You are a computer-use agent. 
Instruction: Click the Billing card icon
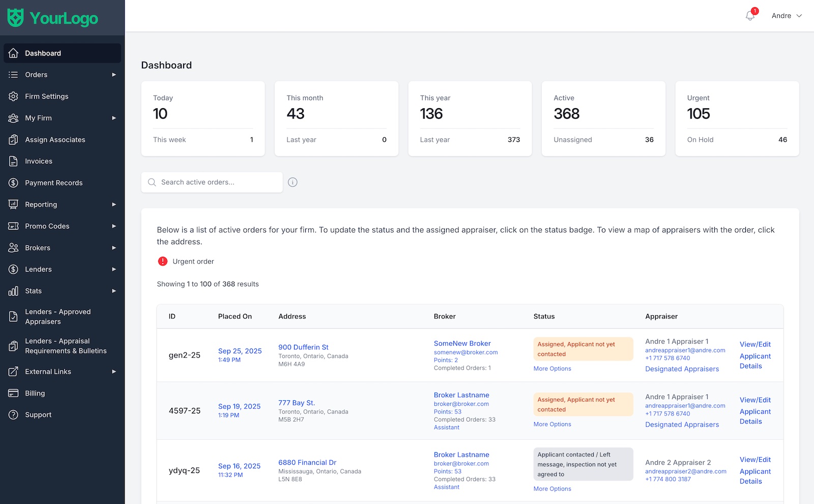coord(13,393)
